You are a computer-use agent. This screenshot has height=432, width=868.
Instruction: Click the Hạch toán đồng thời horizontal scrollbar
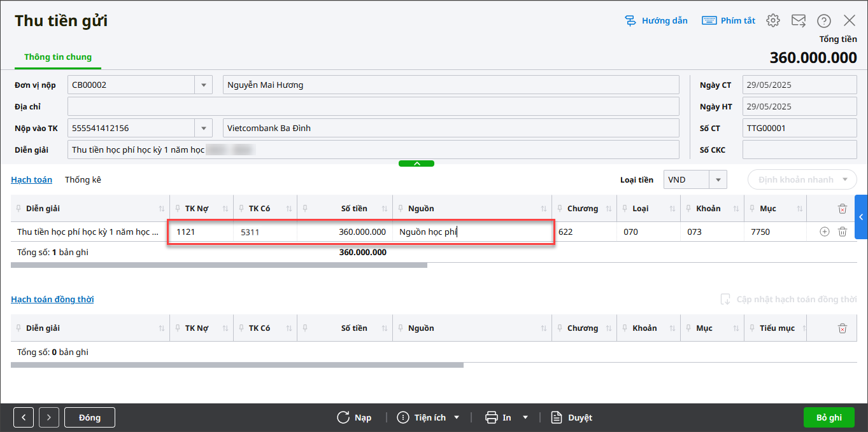237,365
